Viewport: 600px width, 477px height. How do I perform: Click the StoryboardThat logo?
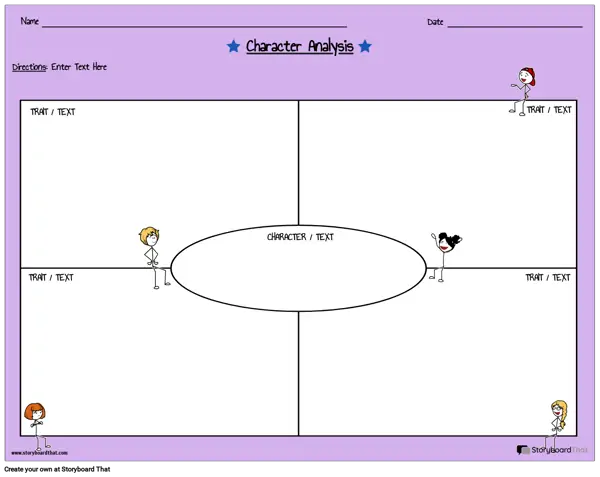pyautogui.click(x=549, y=451)
